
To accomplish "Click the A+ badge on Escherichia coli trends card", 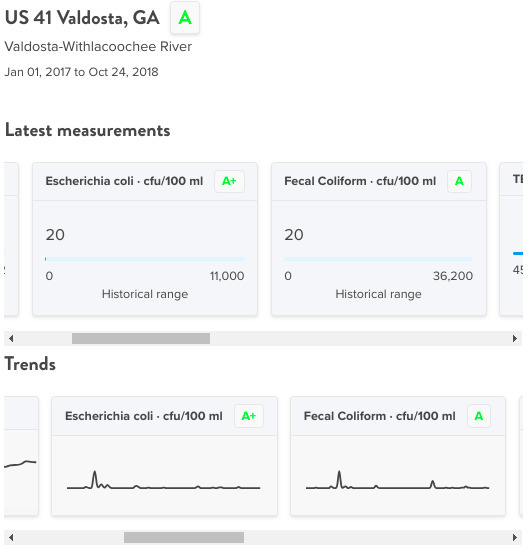I will click(249, 416).
